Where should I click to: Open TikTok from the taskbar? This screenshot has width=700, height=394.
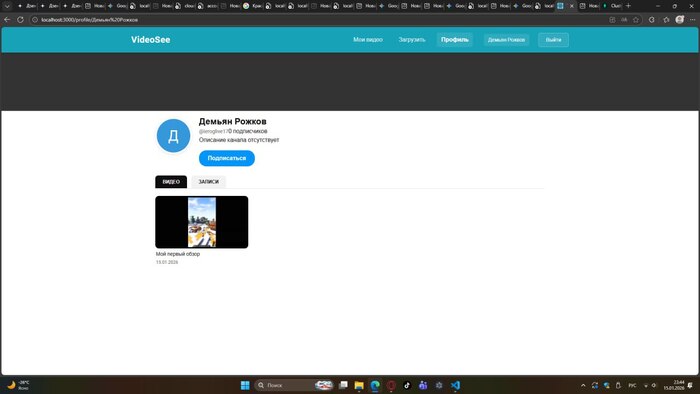coord(407,385)
